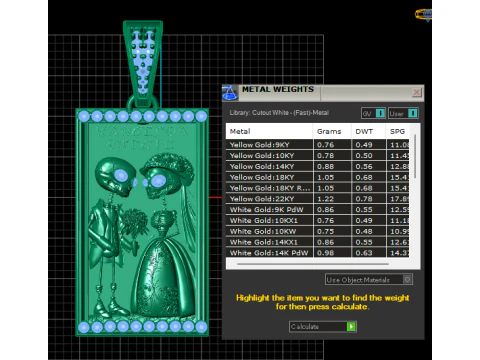Select the Yellow Gold:22KY row
480x360 pixels.
318,199
